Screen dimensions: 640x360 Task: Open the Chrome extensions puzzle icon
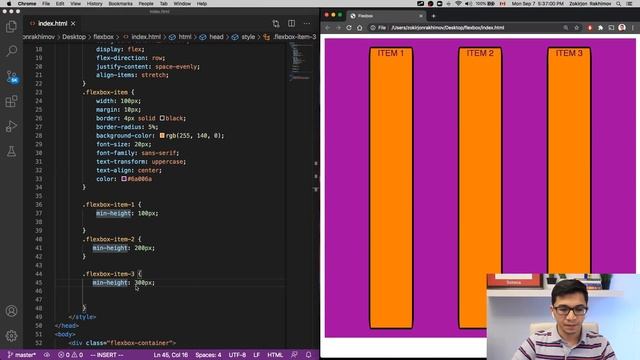600,28
